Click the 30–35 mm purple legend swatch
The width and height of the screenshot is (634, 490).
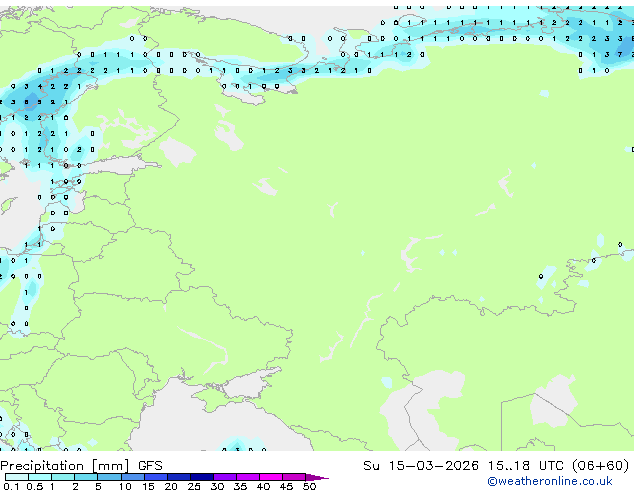coord(225,477)
